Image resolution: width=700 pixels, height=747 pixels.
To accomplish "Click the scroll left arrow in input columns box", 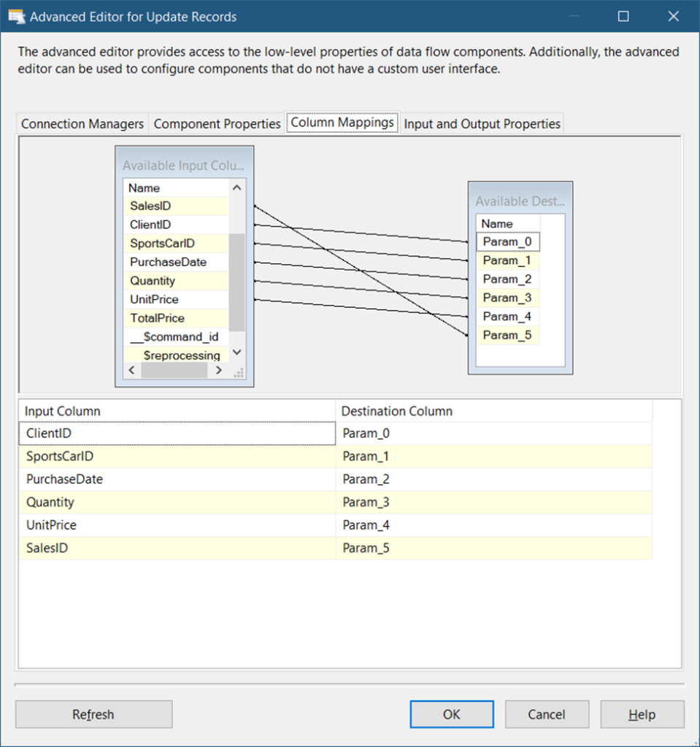I will [x=132, y=370].
